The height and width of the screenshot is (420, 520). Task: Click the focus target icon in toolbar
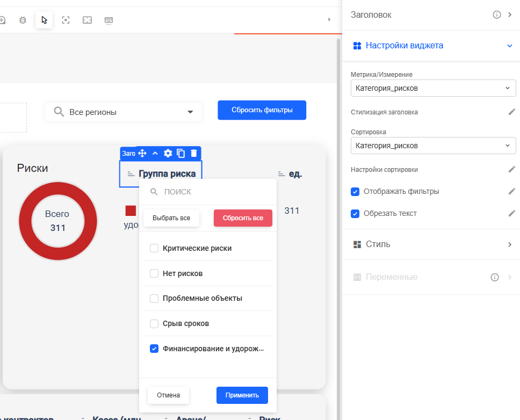(x=66, y=20)
